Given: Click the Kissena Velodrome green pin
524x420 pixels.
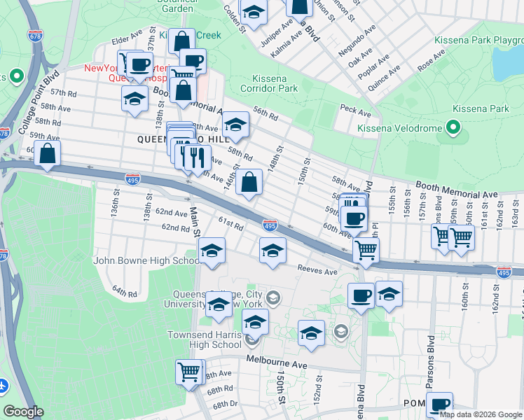Looking at the screenshot, I should pyautogui.click(x=453, y=128).
